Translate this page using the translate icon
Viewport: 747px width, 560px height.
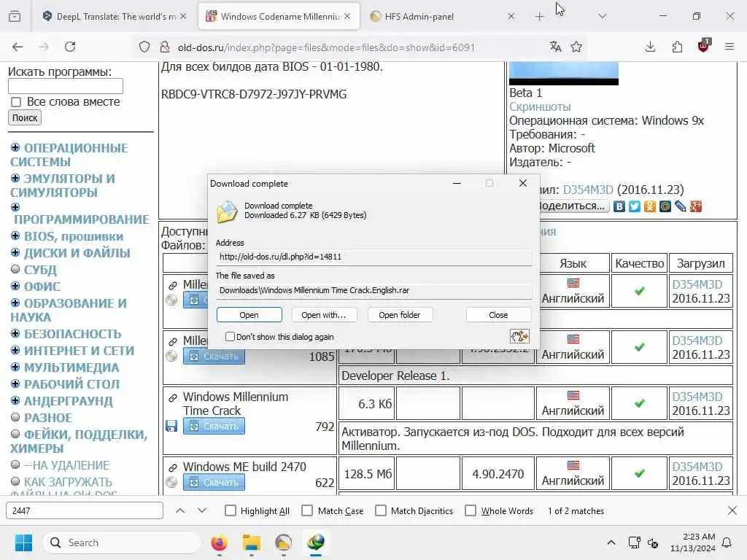[555, 47]
